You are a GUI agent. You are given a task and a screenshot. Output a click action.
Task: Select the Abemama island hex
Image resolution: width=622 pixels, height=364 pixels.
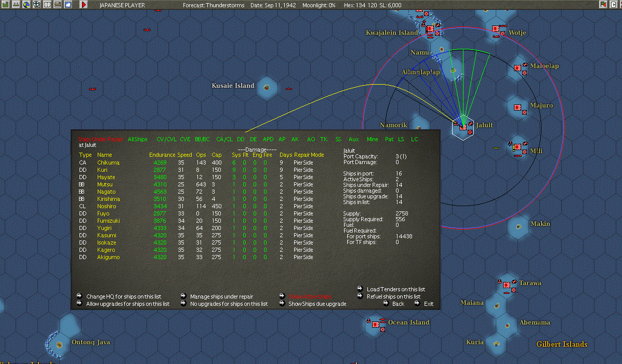[x=507, y=326]
